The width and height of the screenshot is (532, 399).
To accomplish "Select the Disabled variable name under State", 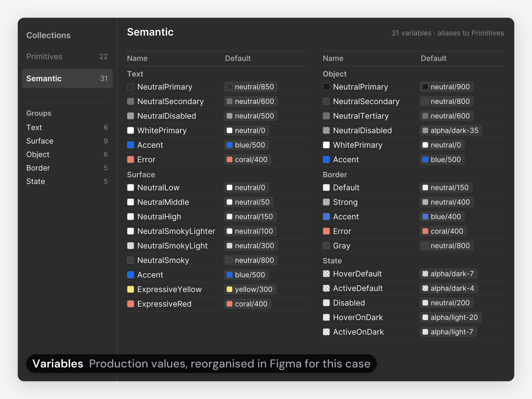I will pos(349,303).
